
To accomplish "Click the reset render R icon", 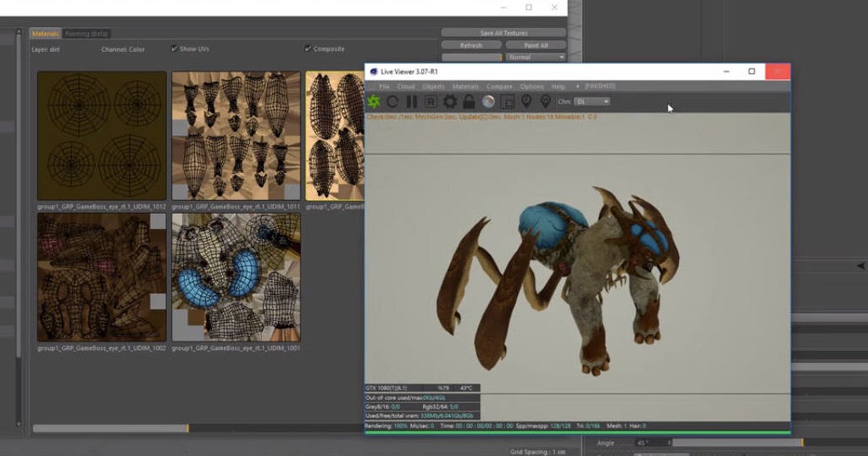I will pos(431,102).
